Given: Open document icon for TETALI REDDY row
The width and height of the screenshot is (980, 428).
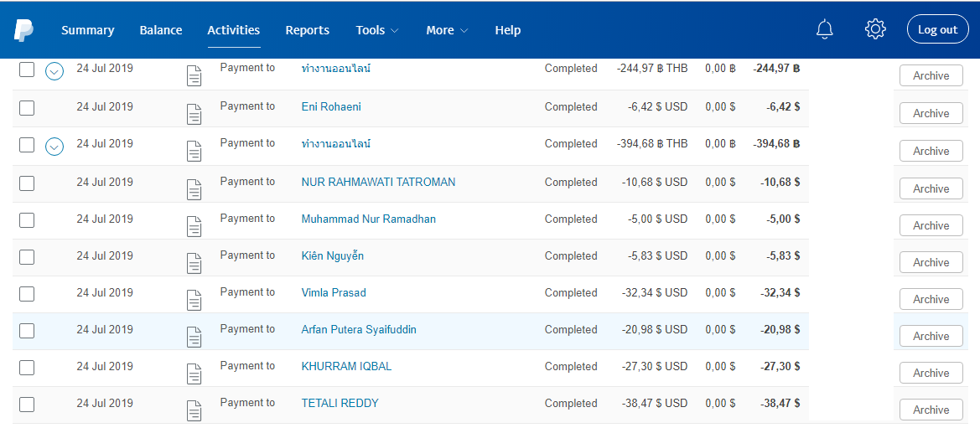Looking at the screenshot, I should pyautogui.click(x=195, y=410).
